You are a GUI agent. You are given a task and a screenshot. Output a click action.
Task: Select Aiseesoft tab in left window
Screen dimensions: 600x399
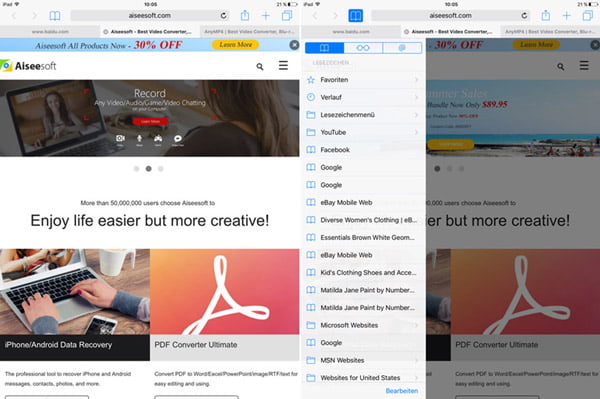[150, 32]
